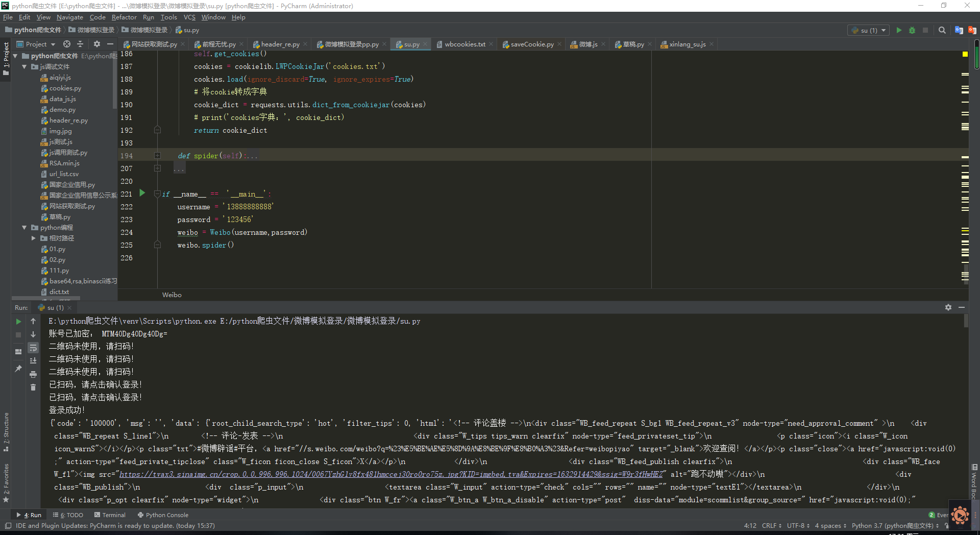Click the Python 3.7 interpreter widget
Screen dimensions: 980x535
[895, 526]
